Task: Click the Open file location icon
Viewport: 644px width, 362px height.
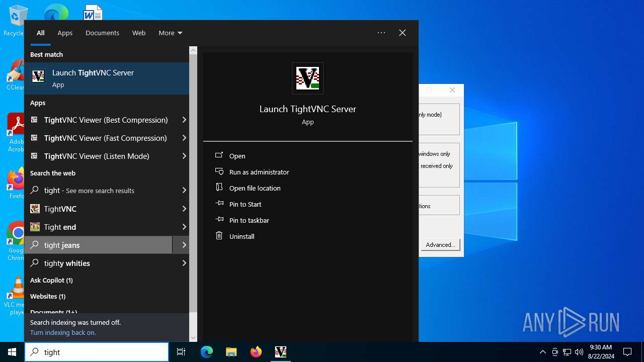Action: pos(219,188)
